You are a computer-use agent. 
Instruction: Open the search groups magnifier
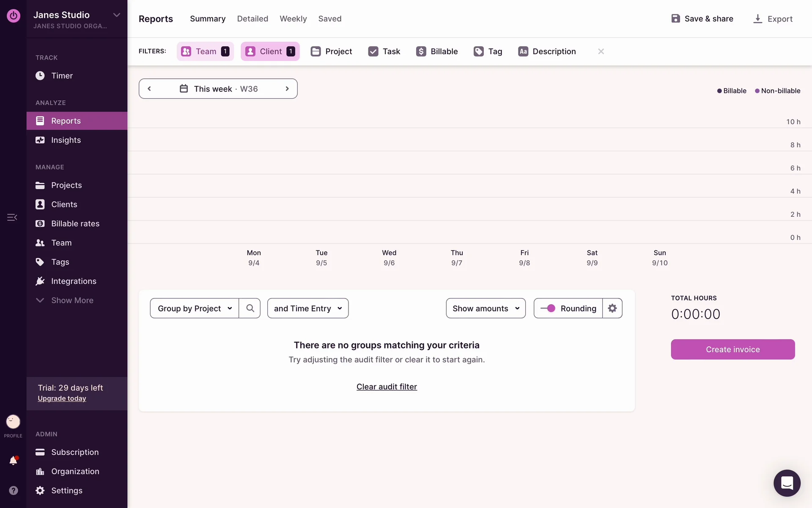click(250, 308)
